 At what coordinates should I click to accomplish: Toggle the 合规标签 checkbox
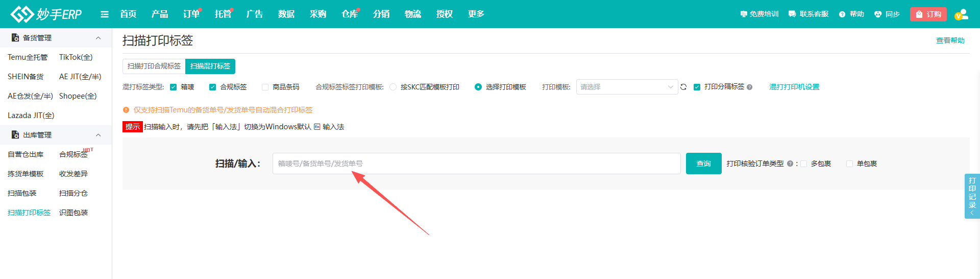(x=212, y=87)
